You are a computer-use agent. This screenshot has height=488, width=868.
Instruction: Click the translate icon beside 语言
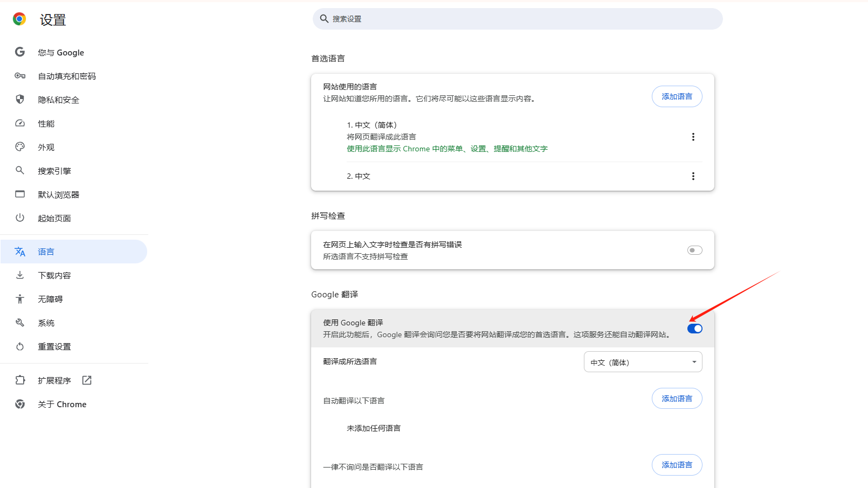(x=20, y=252)
